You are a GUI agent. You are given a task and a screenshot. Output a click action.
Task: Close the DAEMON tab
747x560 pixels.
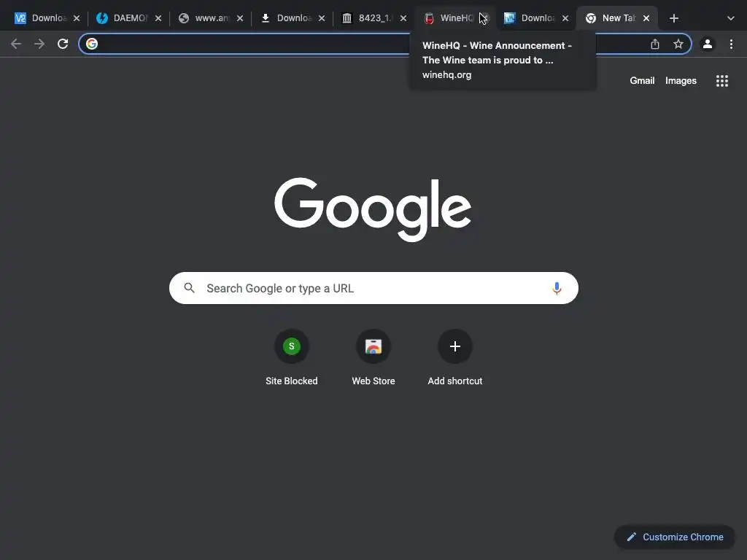point(158,18)
